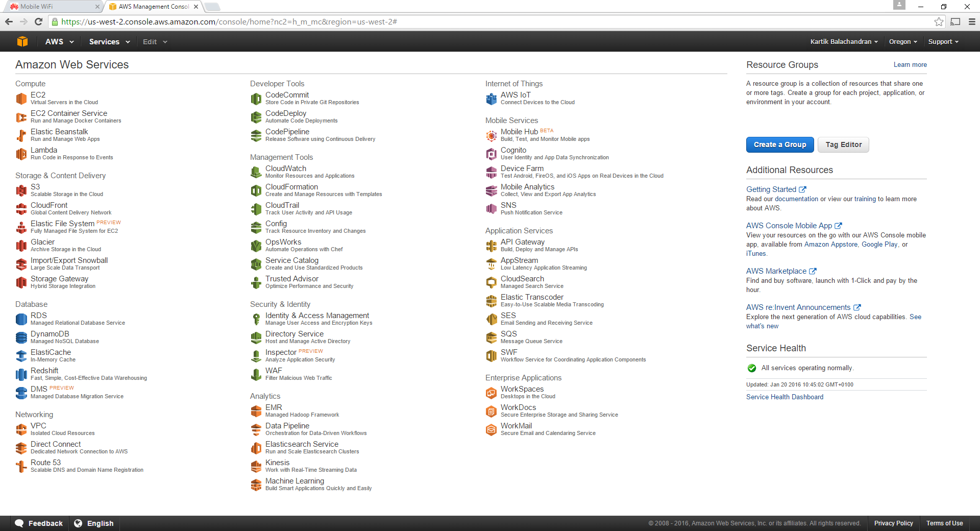
Task: Select the EMR icon
Action: (x=256, y=411)
